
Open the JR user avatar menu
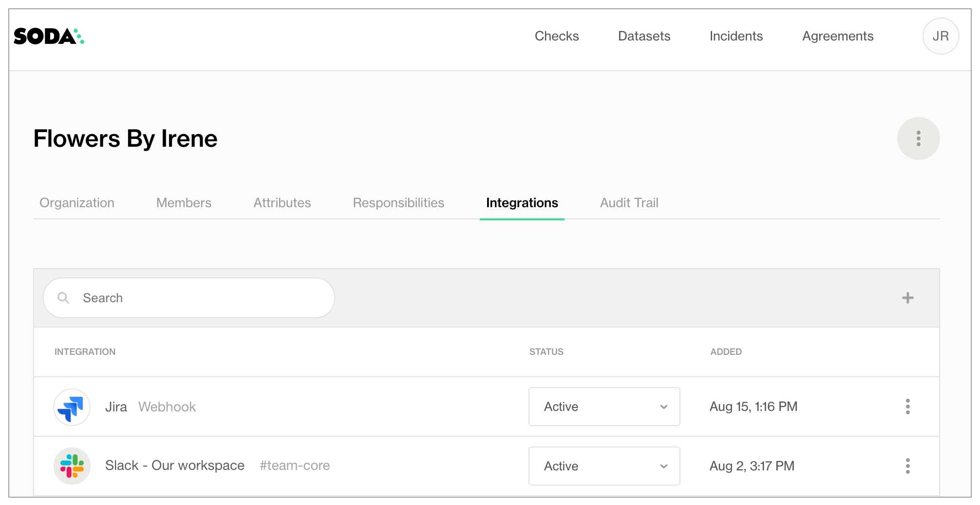940,37
